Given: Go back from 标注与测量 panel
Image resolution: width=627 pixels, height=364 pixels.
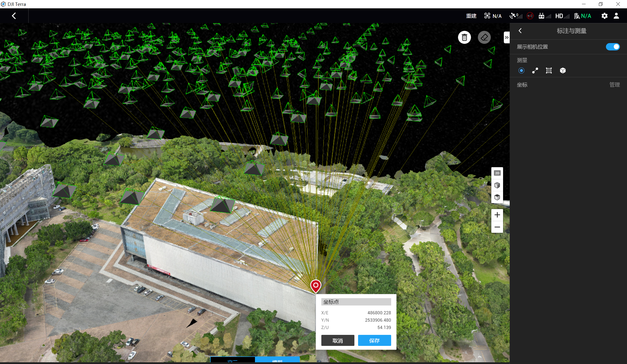Looking at the screenshot, I should point(520,31).
